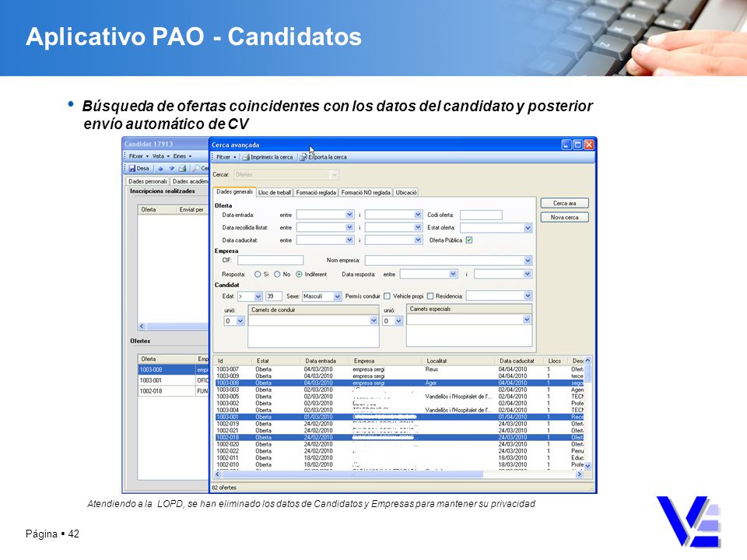Select result row 1002-011
The image size is (747, 560).
(x=398, y=457)
